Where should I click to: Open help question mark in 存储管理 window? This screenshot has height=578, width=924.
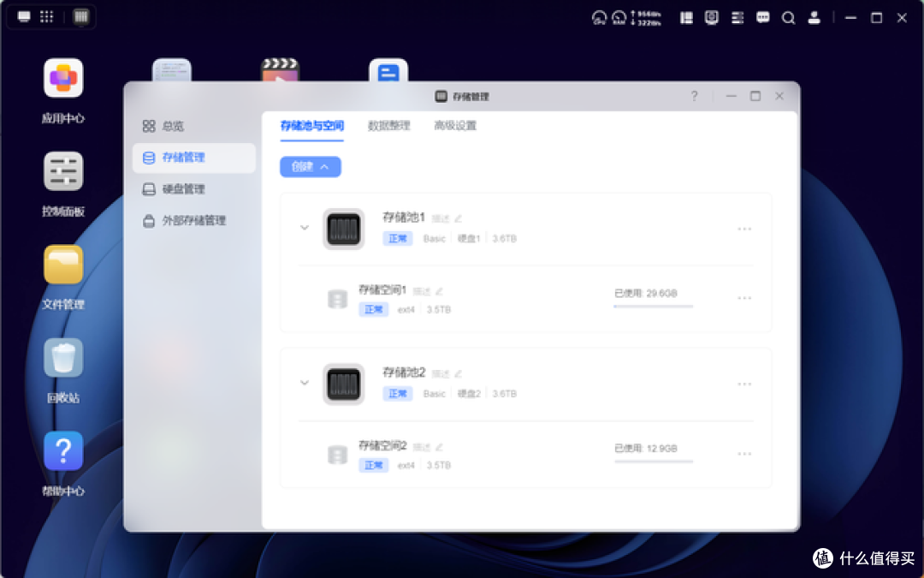(694, 96)
